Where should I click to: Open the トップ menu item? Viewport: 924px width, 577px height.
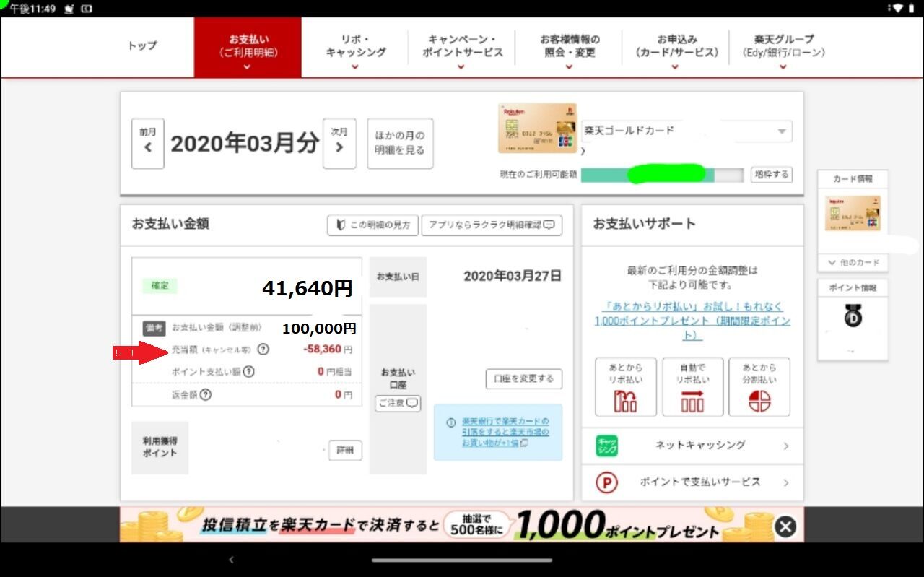(x=142, y=45)
